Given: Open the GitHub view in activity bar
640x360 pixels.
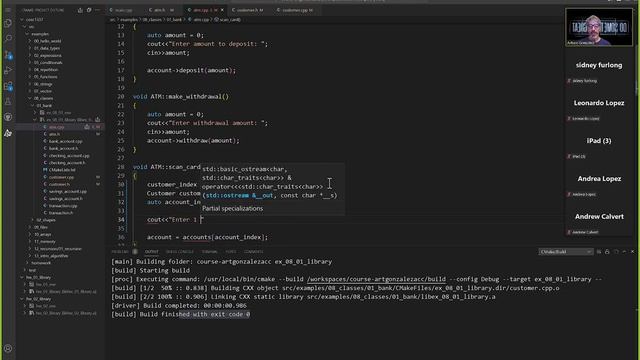Looking at the screenshot, I should tap(8, 118).
